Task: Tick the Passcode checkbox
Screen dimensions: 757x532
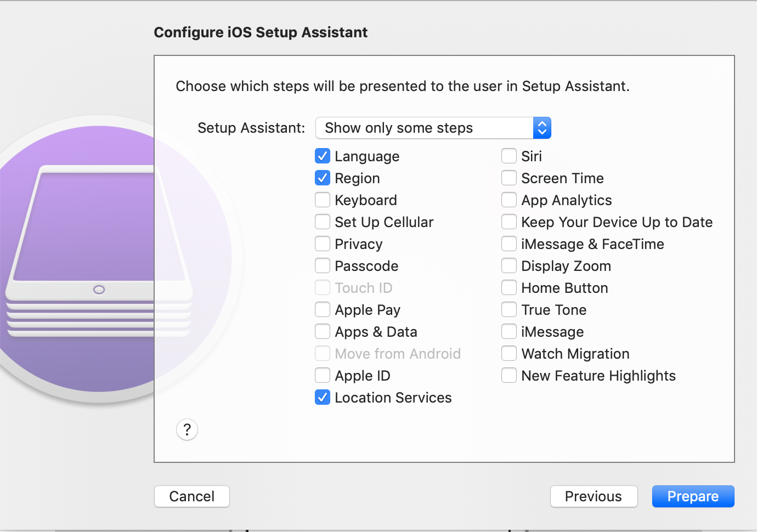Action: tap(323, 266)
